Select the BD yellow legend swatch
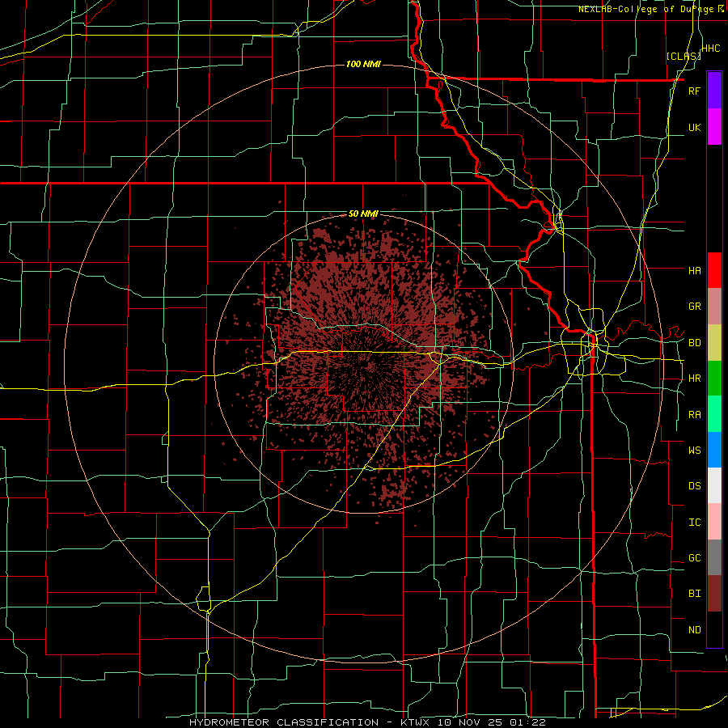 coord(714,343)
